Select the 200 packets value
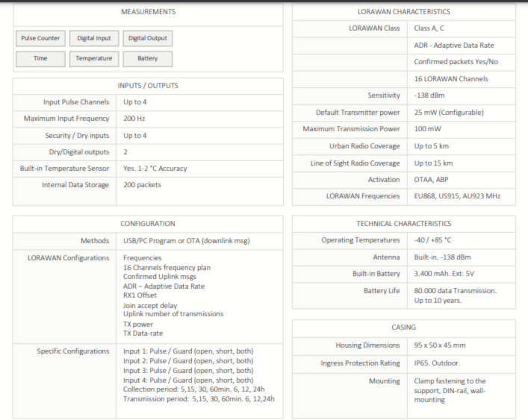The width and height of the screenshot is (528, 420). 142,185
